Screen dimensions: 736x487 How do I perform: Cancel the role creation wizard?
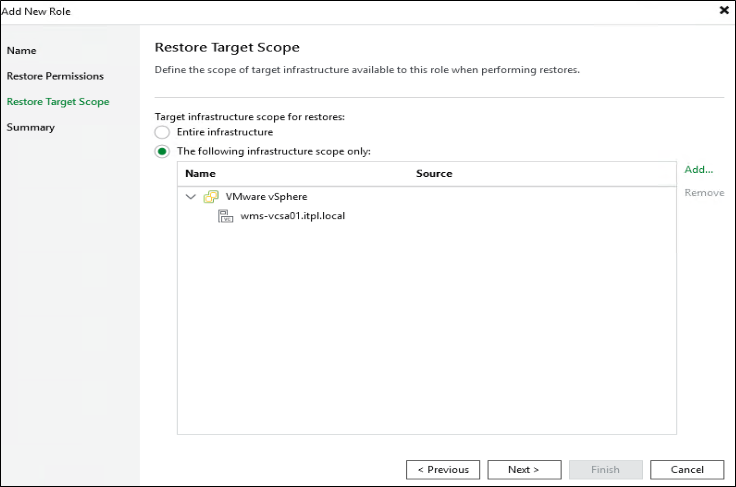(687, 469)
